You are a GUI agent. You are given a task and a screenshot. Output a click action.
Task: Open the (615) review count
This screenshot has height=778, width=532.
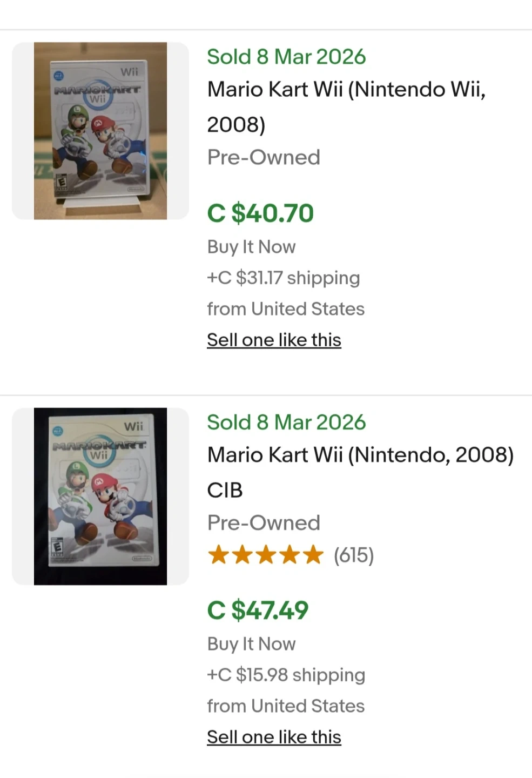[x=354, y=555]
